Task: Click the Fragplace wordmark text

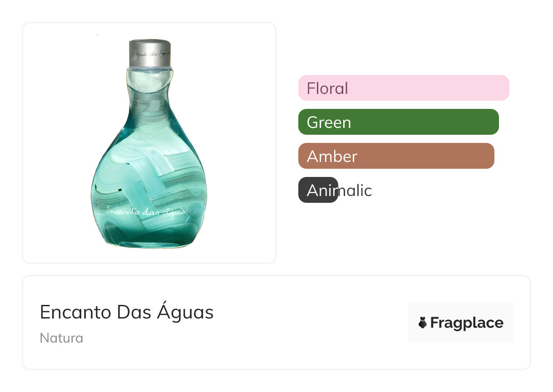Action: point(467,323)
